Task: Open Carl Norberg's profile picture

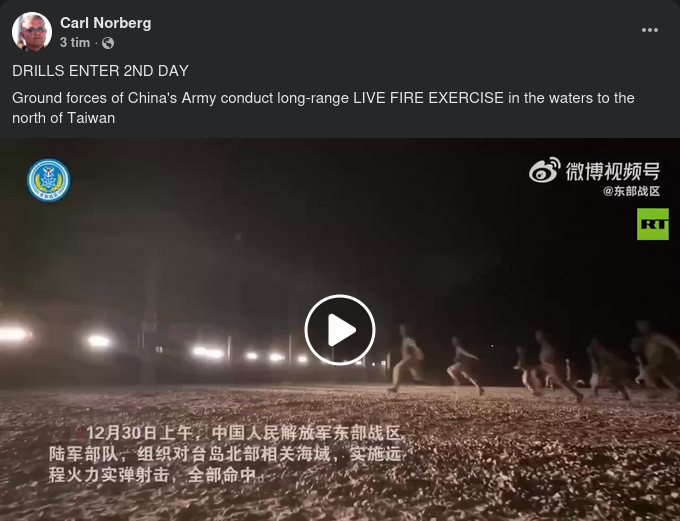Action: pyautogui.click(x=32, y=32)
